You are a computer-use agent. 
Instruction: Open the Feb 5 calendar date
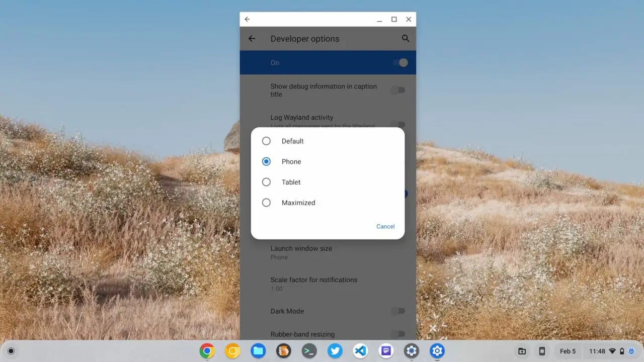568,351
